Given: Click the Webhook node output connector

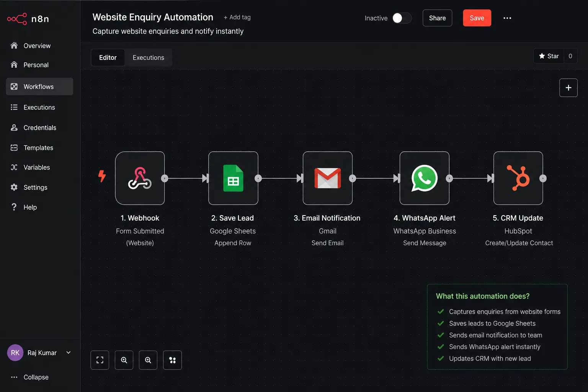Looking at the screenshot, I should coord(165,178).
